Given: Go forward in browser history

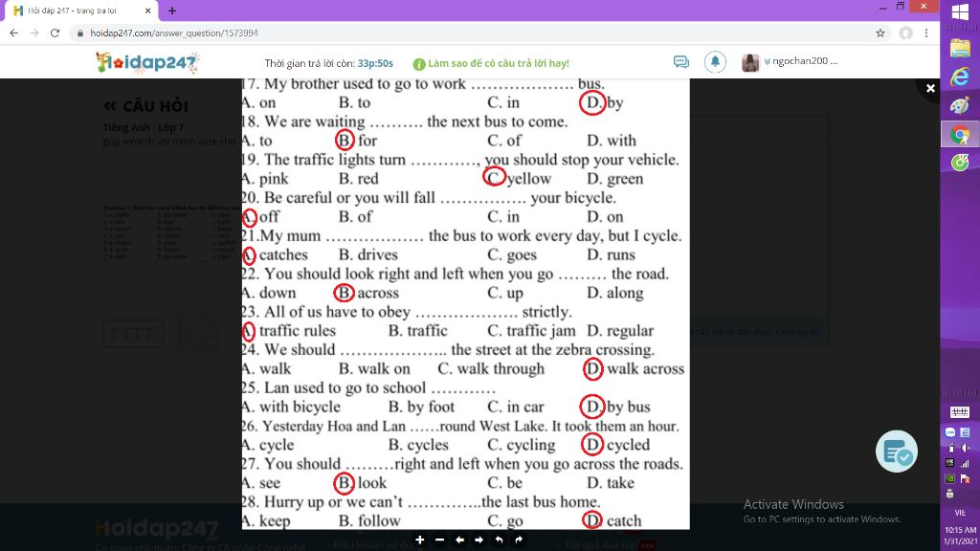Looking at the screenshot, I should pyautogui.click(x=34, y=33).
